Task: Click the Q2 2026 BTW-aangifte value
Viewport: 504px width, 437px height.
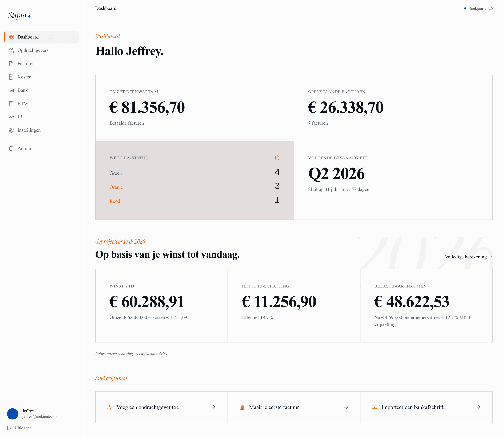Action: click(x=336, y=174)
